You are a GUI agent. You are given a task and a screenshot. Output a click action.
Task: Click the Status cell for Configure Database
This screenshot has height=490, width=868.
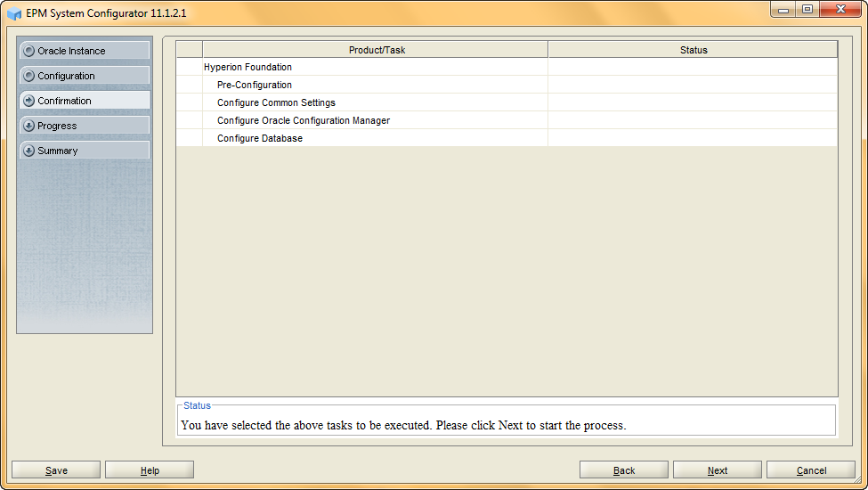pyautogui.click(x=694, y=138)
